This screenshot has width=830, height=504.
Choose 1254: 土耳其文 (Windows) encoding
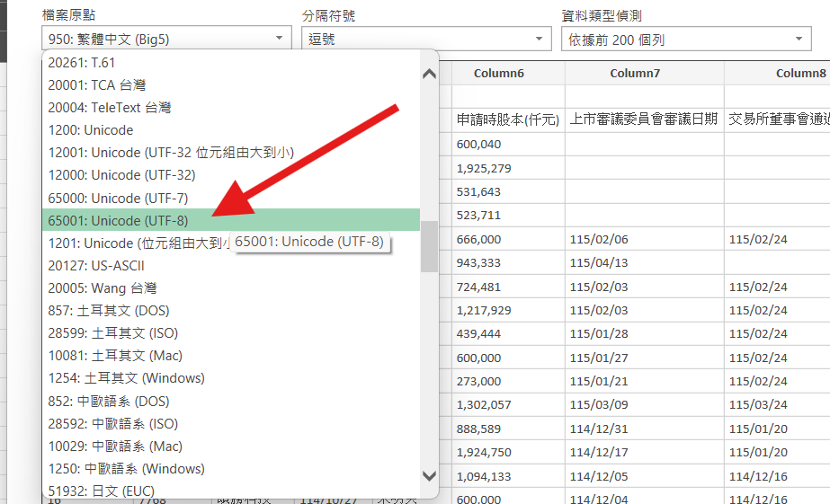coord(127,378)
